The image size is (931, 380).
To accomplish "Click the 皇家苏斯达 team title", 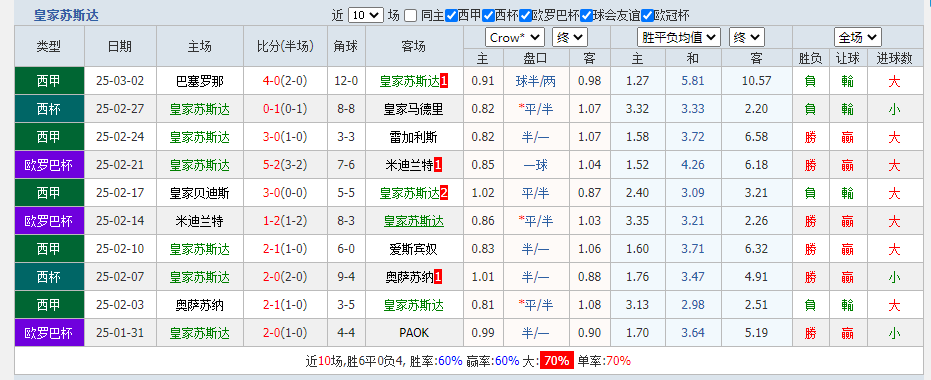I will point(66,16).
